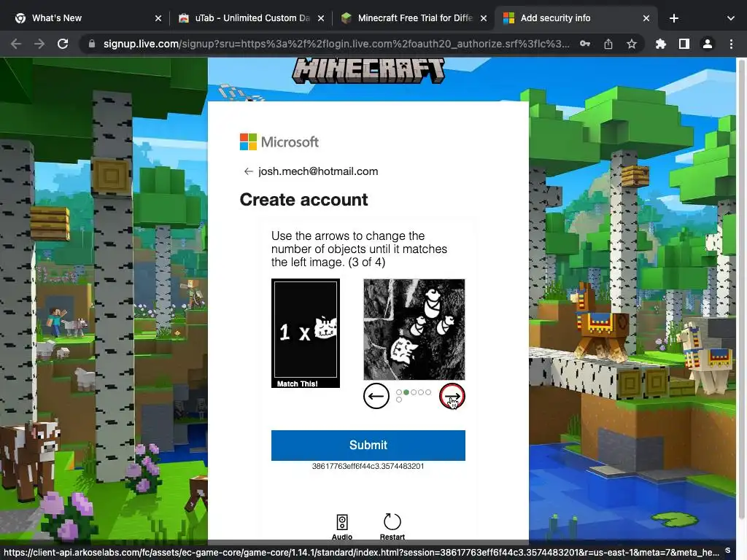The height and width of the screenshot is (560, 747).
Task: Select the Add security info tab
Action: (x=576, y=18)
